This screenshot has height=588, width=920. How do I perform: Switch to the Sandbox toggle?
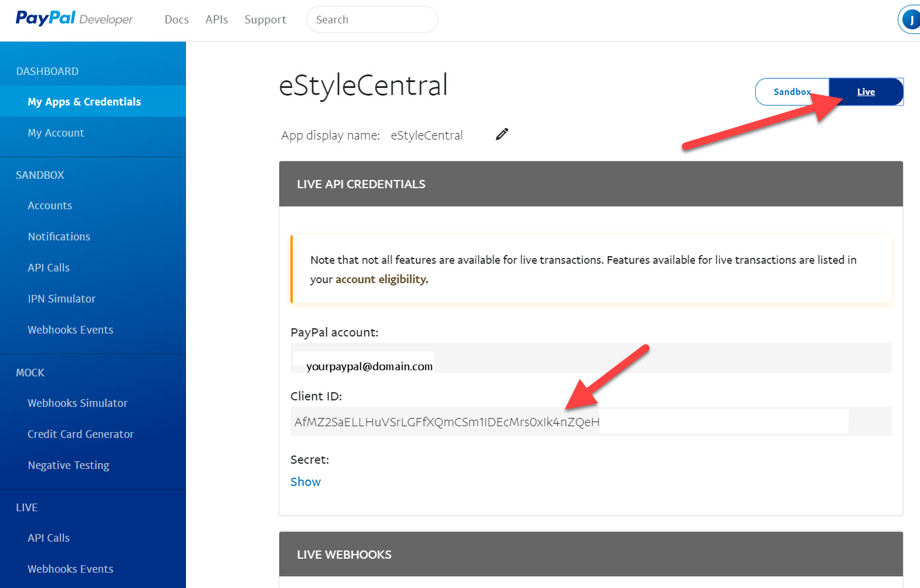point(792,92)
